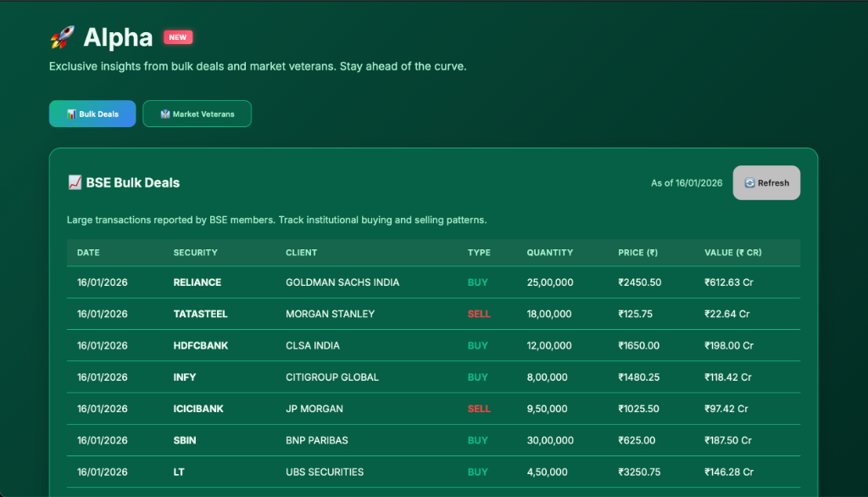Screen dimensions: 868x497
Task: Sort by the SECURITY column header
Action: (x=195, y=253)
